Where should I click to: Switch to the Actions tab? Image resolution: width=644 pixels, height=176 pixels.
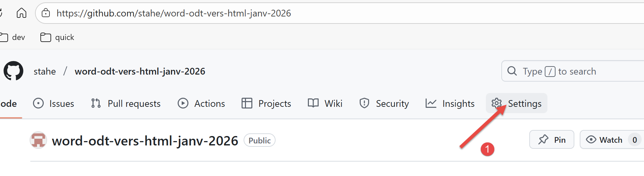tap(202, 103)
